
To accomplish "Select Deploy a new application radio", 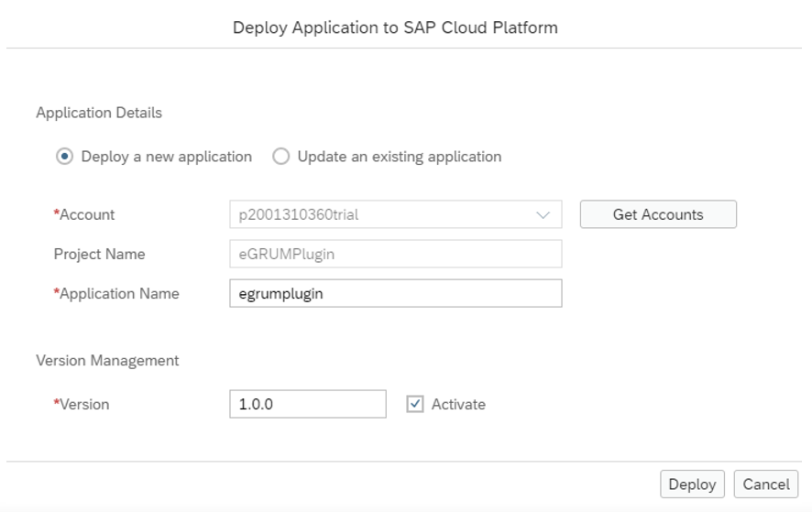I will pos(64,157).
